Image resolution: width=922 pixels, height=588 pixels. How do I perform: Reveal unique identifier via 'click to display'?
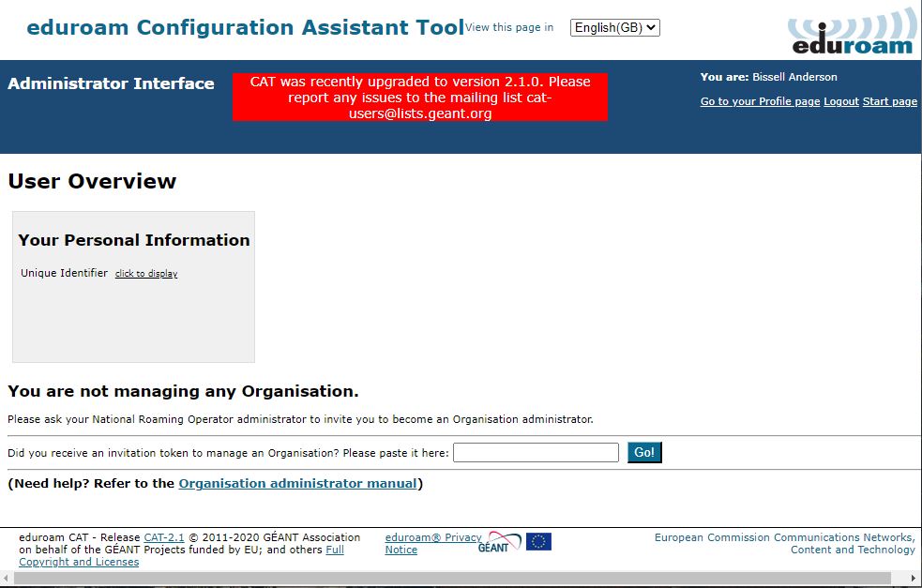145,274
